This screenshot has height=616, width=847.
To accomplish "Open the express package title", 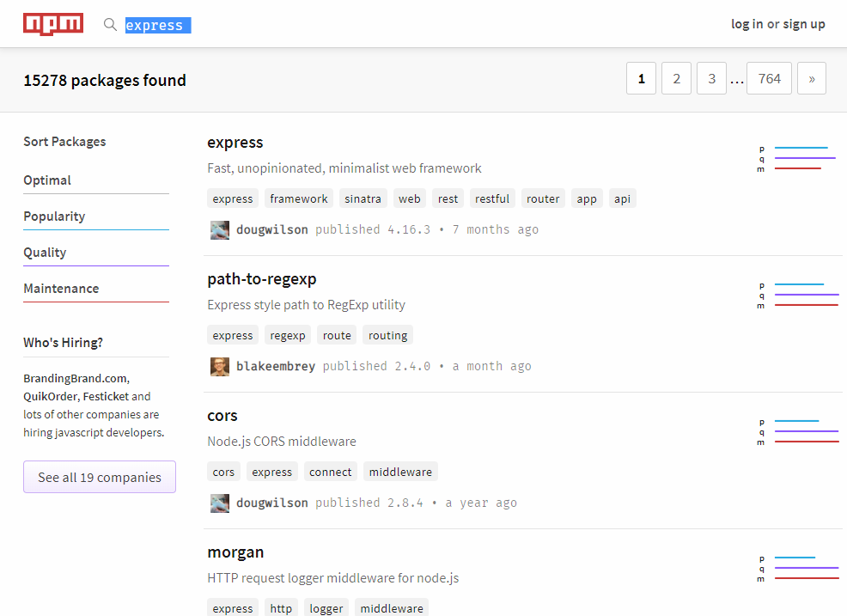I will pyautogui.click(x=235, y=143).
